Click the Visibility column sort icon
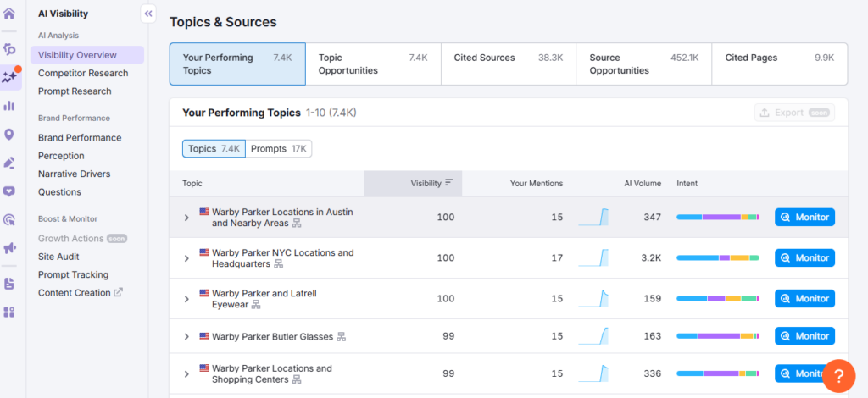 point(449,183)
